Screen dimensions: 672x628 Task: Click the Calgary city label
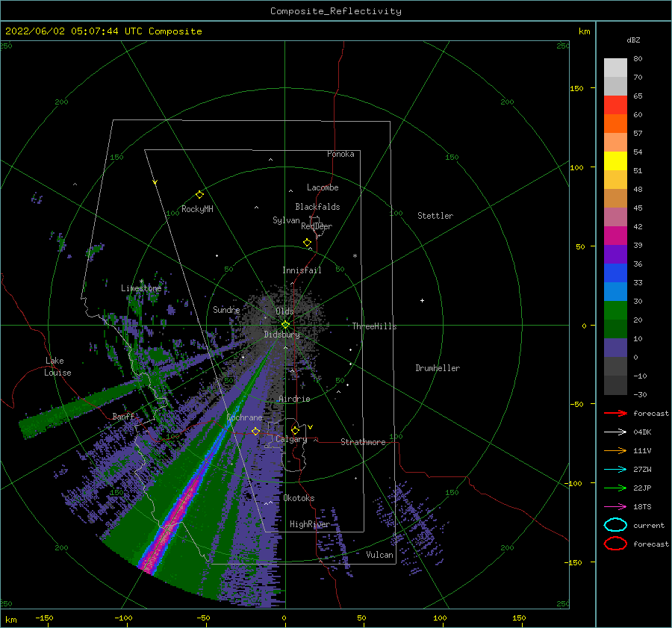[291, 439]
